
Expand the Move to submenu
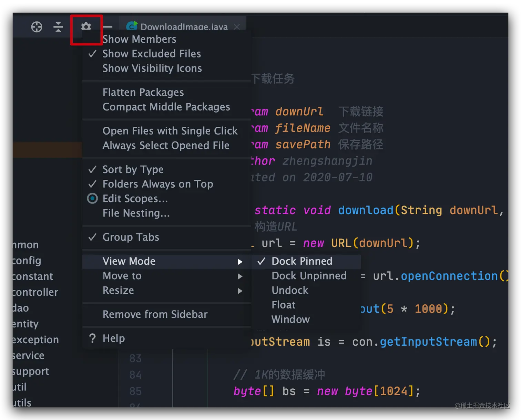click(166, 276)
